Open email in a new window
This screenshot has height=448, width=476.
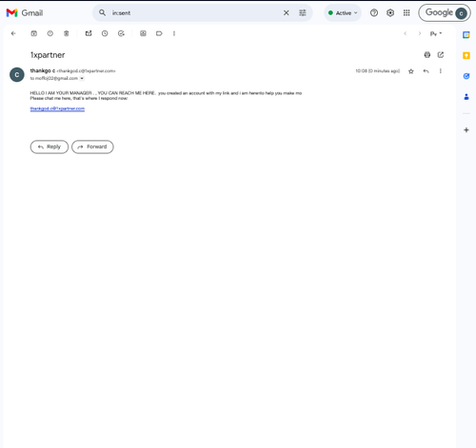pos(441,55)
